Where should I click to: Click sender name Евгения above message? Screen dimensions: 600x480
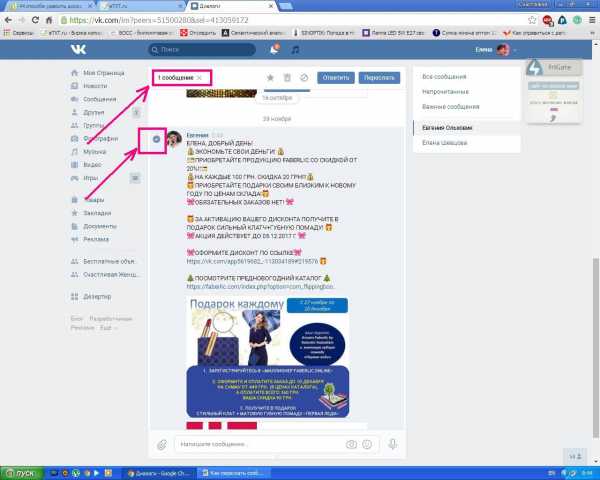(x=197, y=135)
